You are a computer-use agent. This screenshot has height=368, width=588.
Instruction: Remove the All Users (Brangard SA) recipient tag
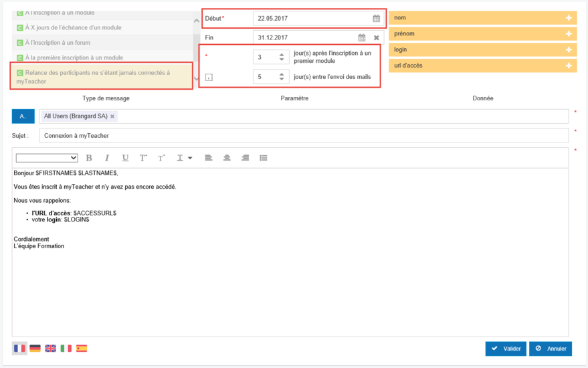pyautogui.click(x=112, y=116)
